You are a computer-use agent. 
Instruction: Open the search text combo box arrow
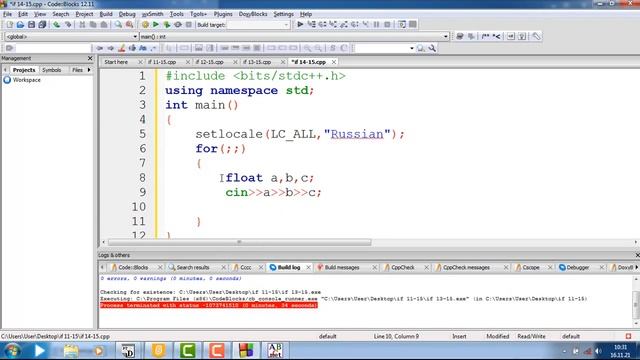pyautogui.click(x=411, y=48)
